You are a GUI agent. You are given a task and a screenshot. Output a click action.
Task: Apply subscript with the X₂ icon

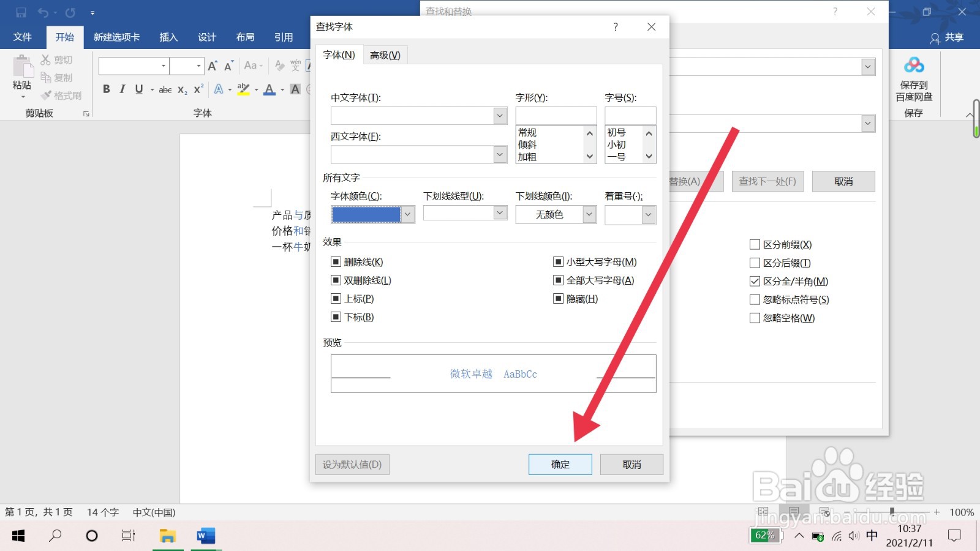tap(183, 90)
